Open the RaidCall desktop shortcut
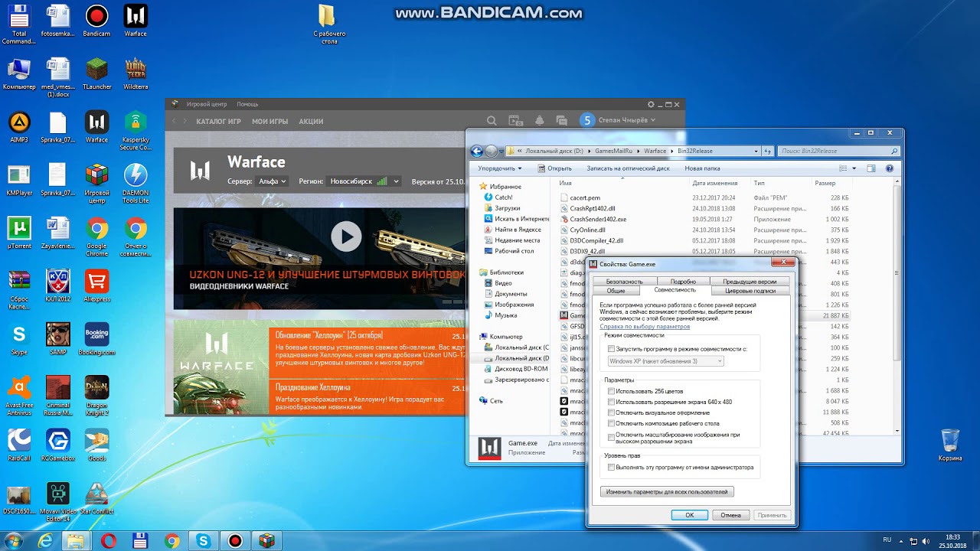 point(19,445)
